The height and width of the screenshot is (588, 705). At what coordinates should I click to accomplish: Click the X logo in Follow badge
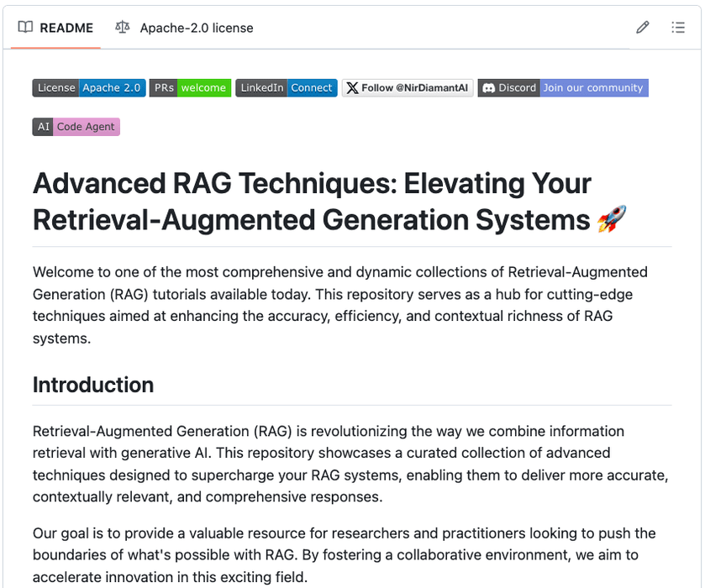(352, 88)
